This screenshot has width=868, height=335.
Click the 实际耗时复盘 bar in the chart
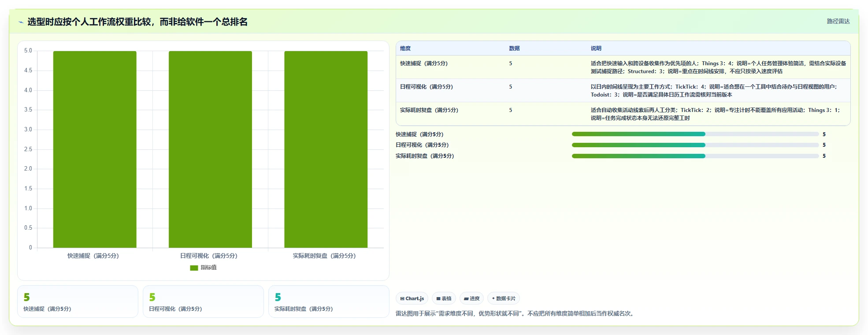(x=326, y=149)
